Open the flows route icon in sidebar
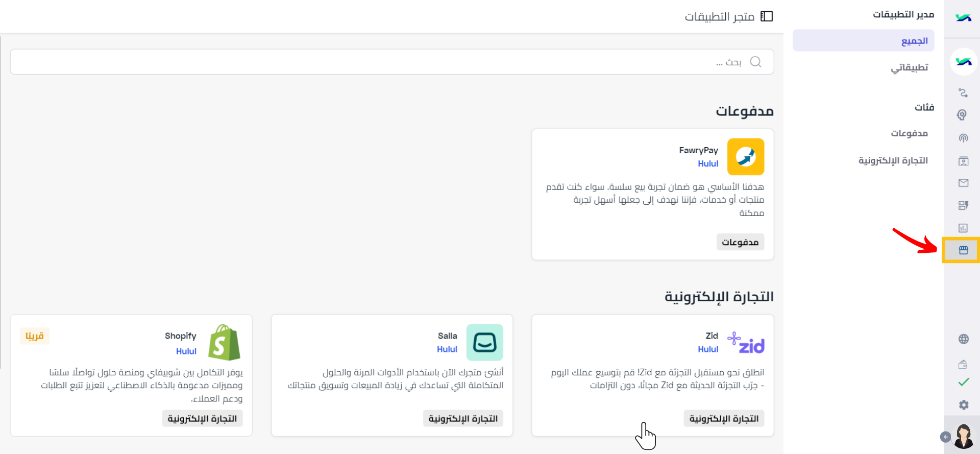Screen dimensions: 980x454 963,92
